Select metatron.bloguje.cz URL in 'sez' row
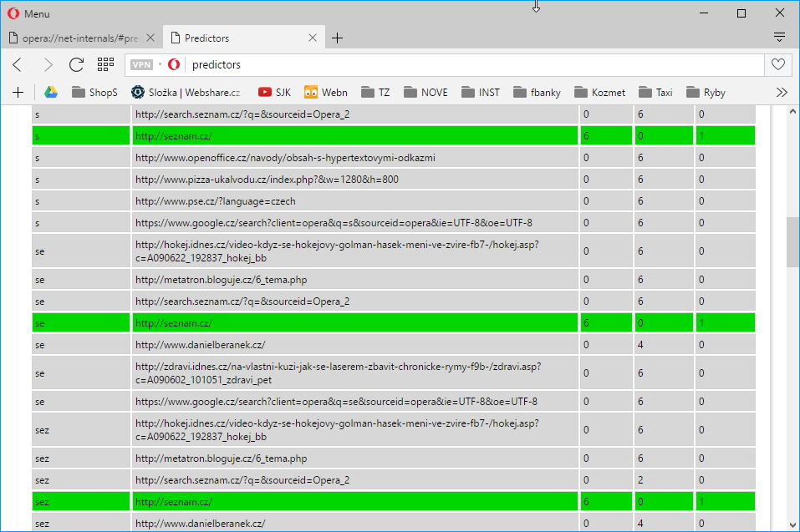The image size is (800, 532). [x=355, y=459]
